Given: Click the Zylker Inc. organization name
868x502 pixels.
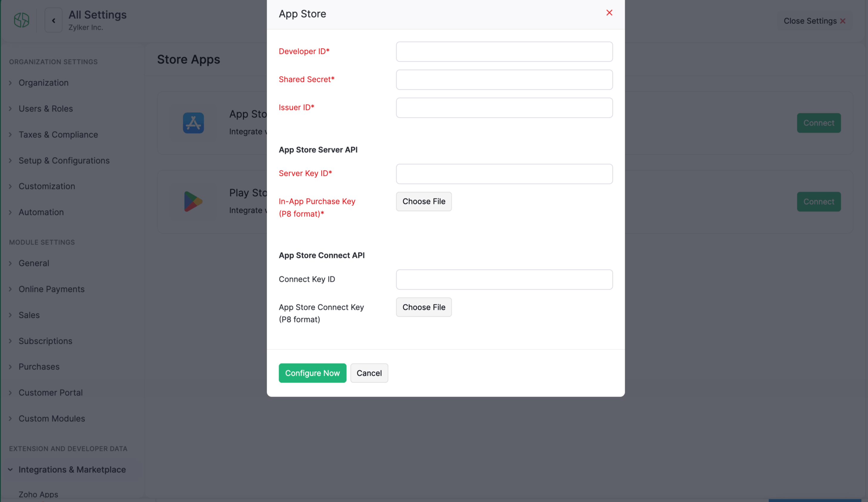Looking at the screenshot, I should tap(86, 27).
